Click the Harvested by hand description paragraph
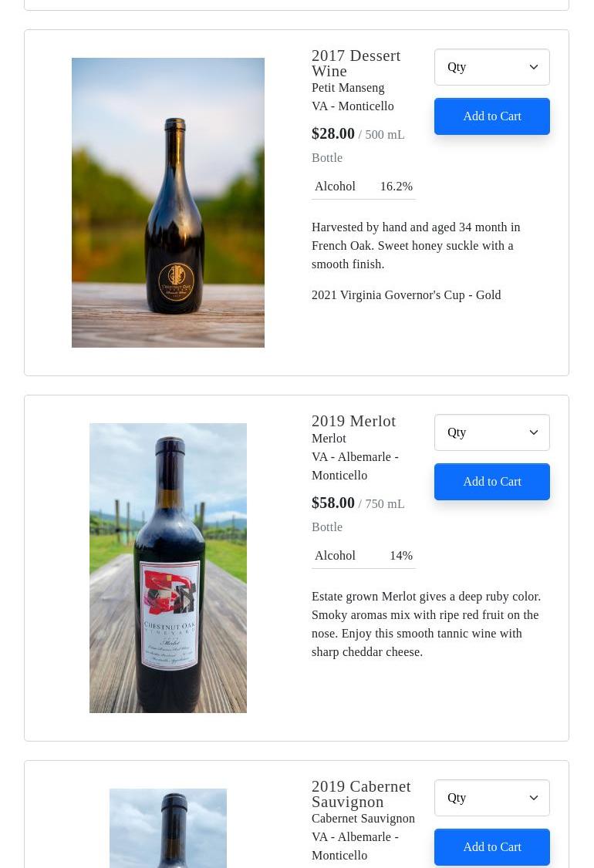 click(x=416, y=245)
